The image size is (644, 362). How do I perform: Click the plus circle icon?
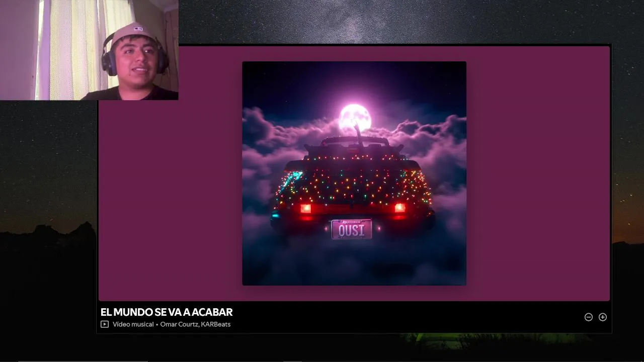pyautogui.click(x=602, y=317)
